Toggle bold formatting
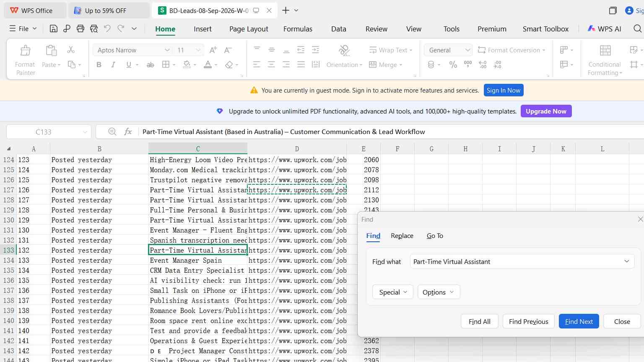This screenshot has width=644, height=362. 99,65
